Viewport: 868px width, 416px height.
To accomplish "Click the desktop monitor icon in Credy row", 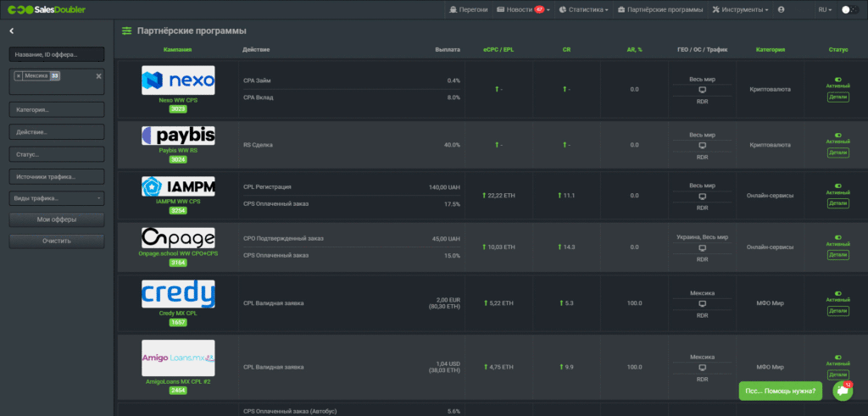I will [702, 302].
